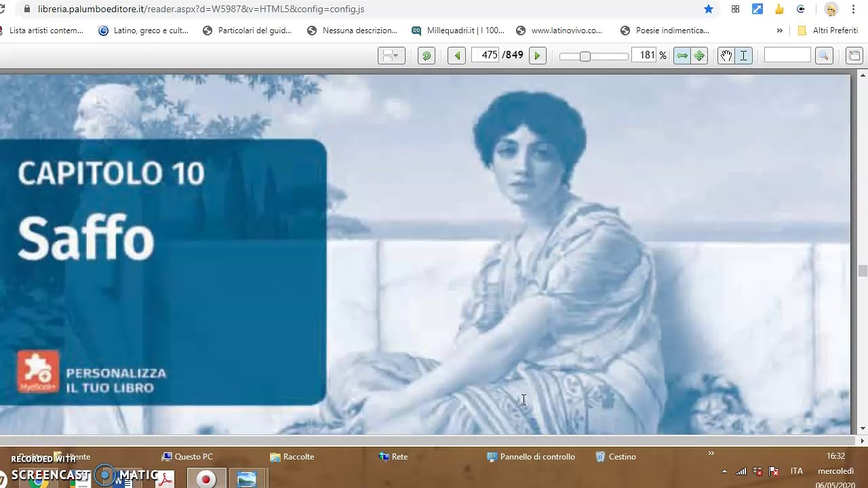The image size is (868, 488).
Task: Click the Adobe Acrobat taskbar icon
Action: pyautogui.click(x=165, y=479)
